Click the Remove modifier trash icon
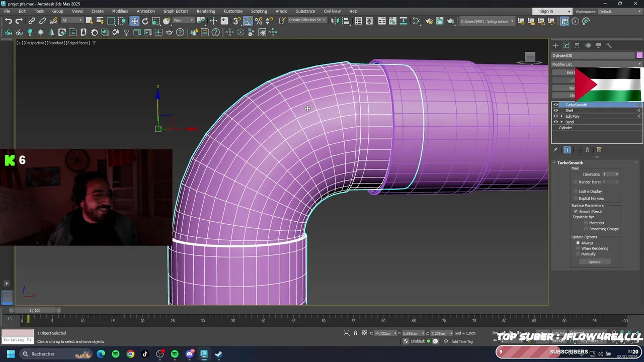 pos(587,150)
